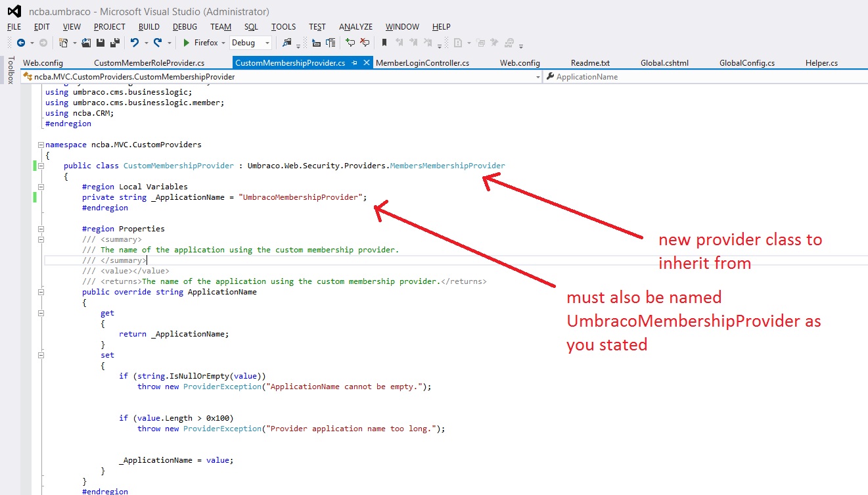Switch to the GlobalConfig.cs tab
868x495 pixels.
pyautogui.click(x=747, y=63)
